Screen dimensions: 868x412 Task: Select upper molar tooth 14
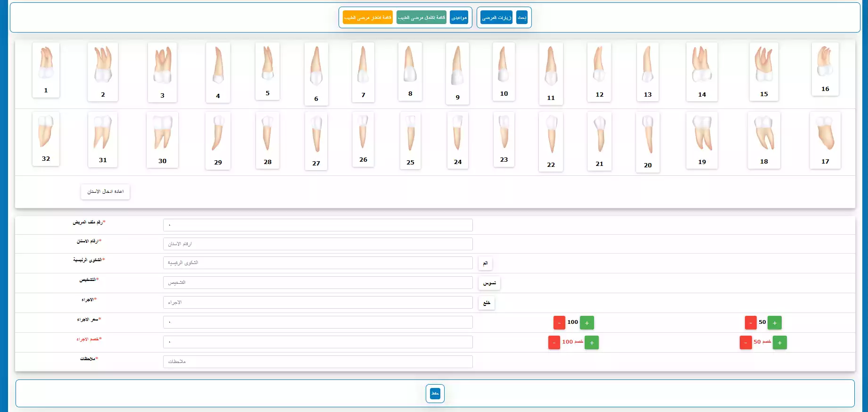pos(702,72)
